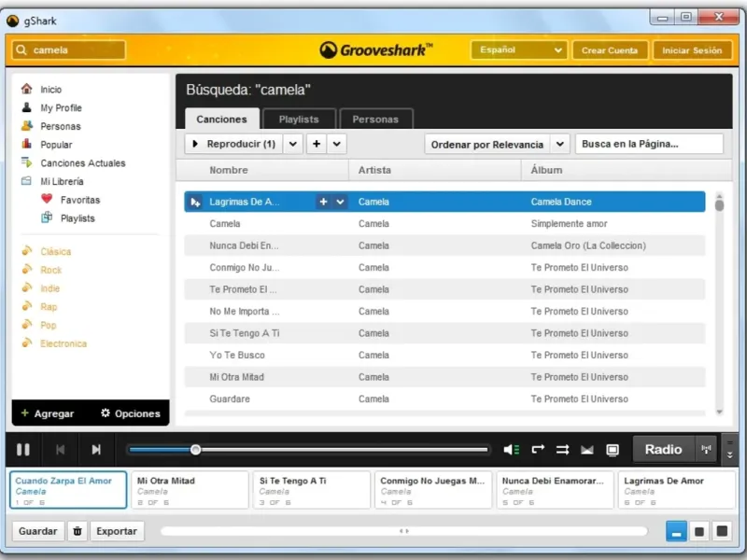Click the Busca en la Página field
The image size is (747, 560).
(649, 144)
